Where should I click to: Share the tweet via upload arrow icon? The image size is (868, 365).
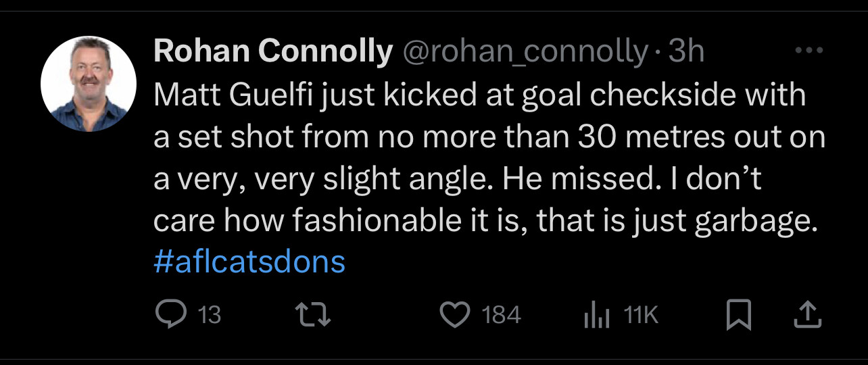(808, 315)
